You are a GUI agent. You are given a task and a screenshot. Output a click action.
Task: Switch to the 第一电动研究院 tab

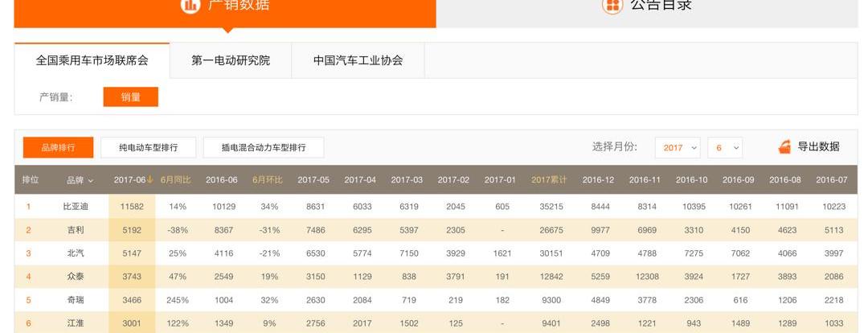[x=231, y=60]
